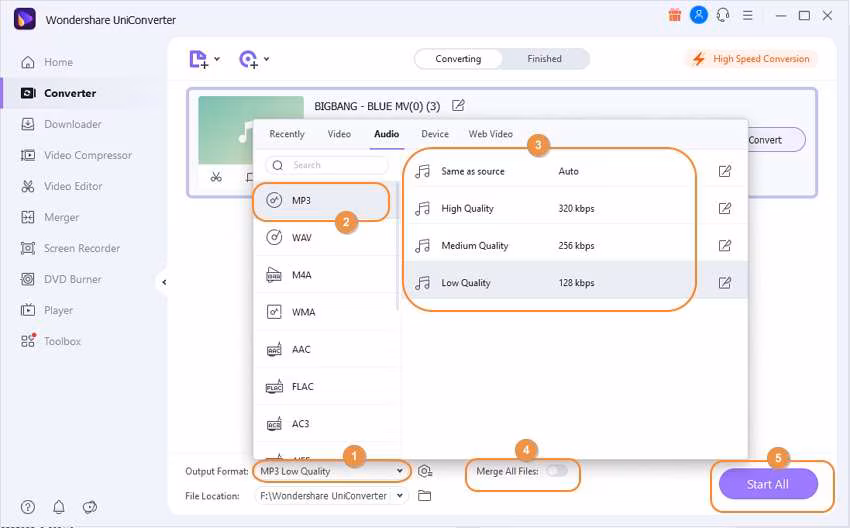
Task: Click the Start All button
Action: pos(768,484)
